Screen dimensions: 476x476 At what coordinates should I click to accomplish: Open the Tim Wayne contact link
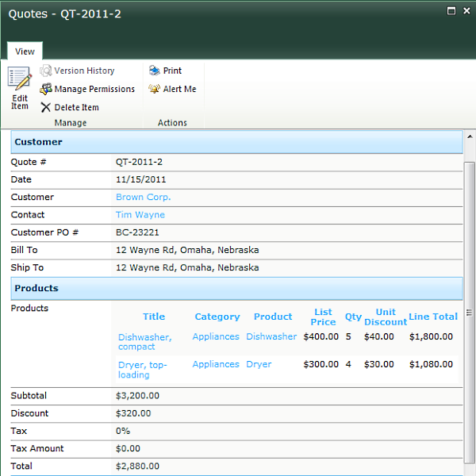coord(140,214)
